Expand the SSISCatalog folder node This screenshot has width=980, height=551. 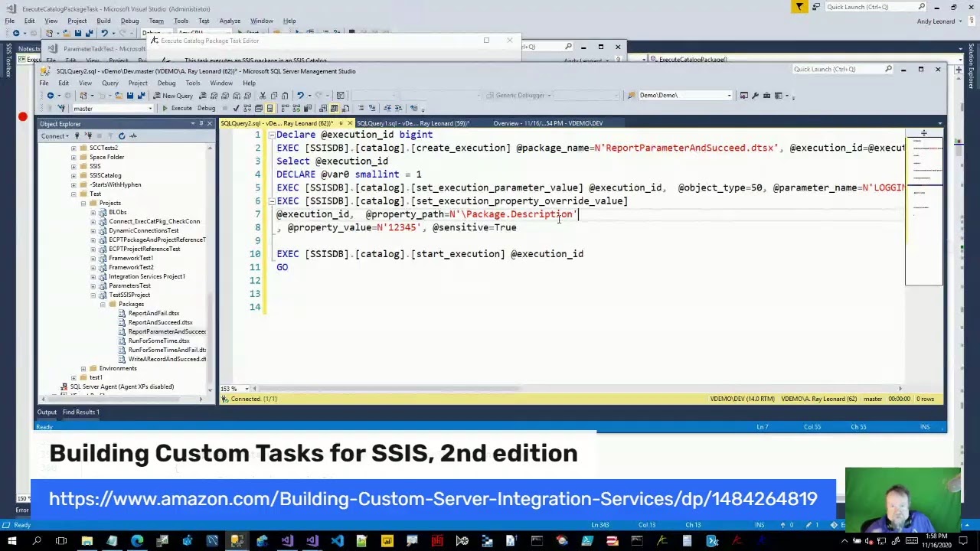point(73,175)
